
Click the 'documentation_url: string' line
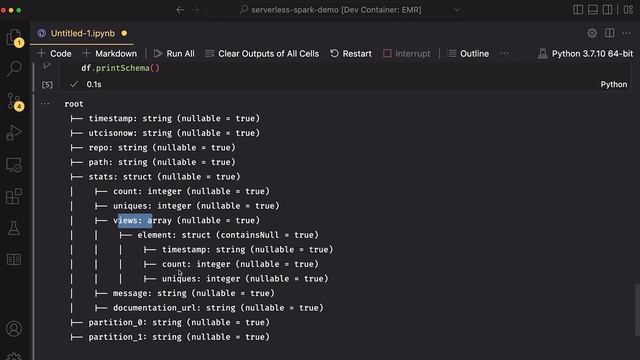point(209,308)
